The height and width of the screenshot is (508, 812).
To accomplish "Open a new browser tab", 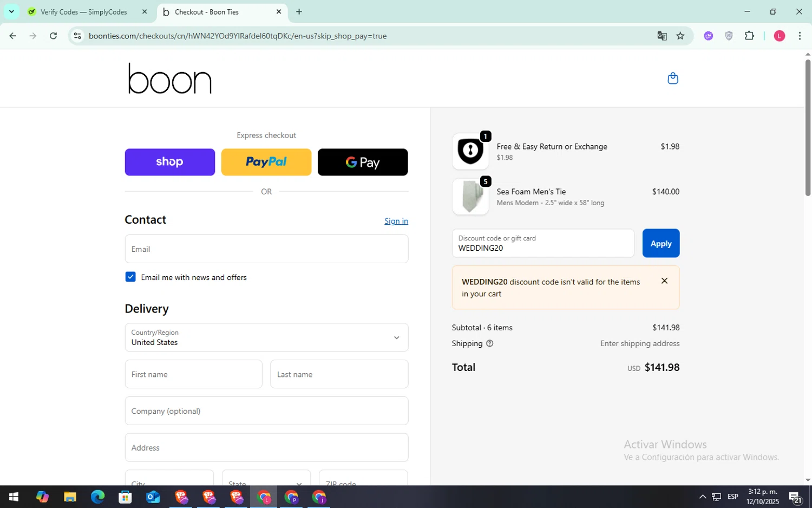I will coord(299,12).
